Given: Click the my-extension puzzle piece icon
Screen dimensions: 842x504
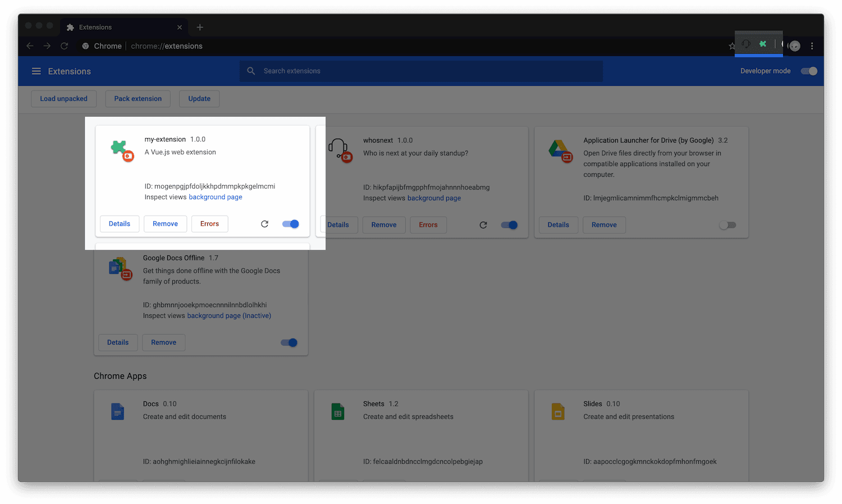Looking at the screenshot, I should pyautogui.click(x=122, y=150).
